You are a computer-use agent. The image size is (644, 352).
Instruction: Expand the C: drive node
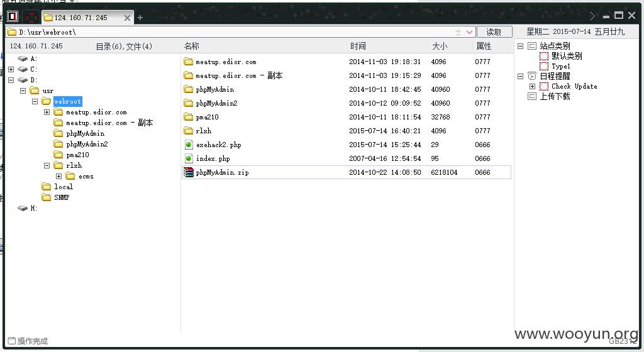pyautogui.click(x=11, y=69)
